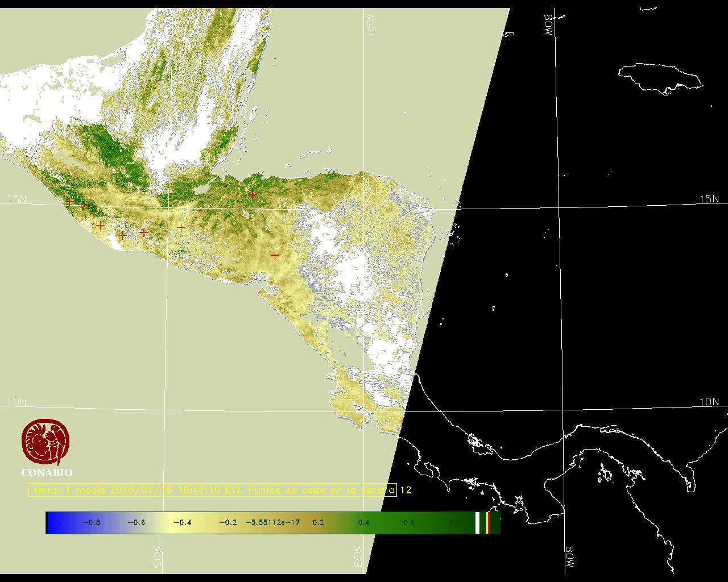Click the Jamaica island outline
Image resolution: width=728 pixels, height=582 pixels.
pyautogui.click(x=660, y=77)
